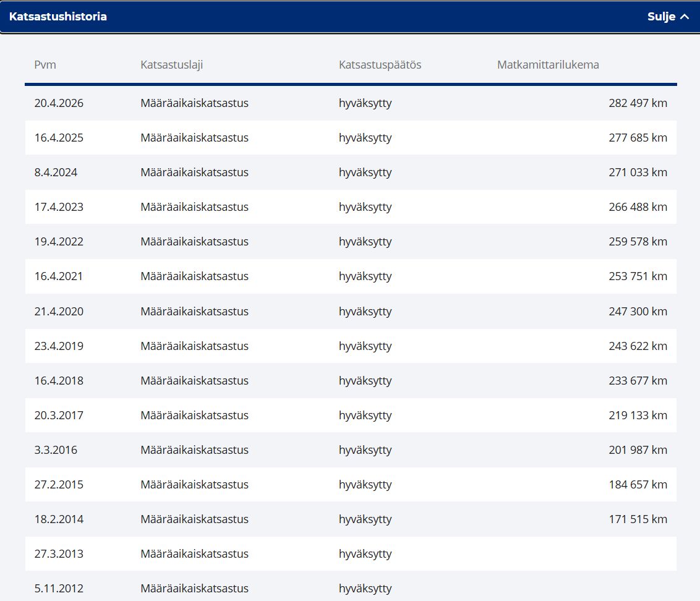Click Määräaikaiskatsastus in the 5.11.2012 row

[x=195, y=589]
